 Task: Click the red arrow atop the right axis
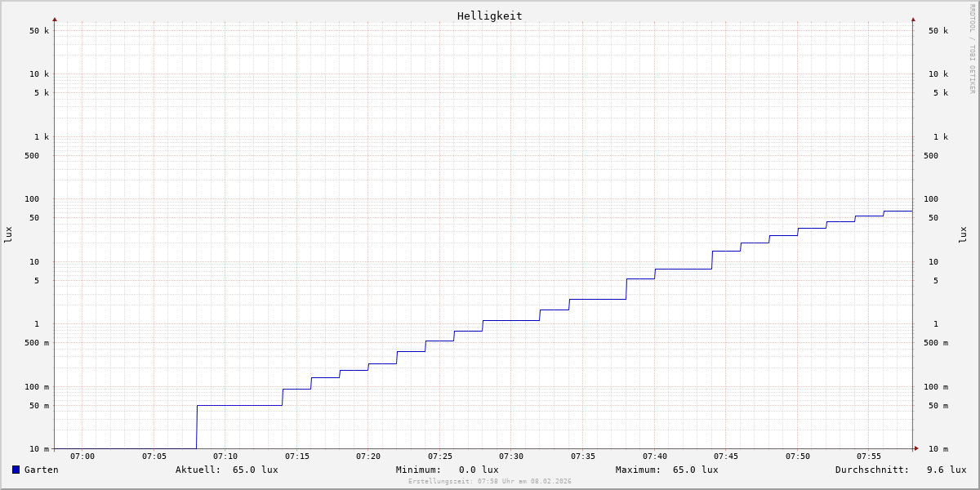(913, 19)
